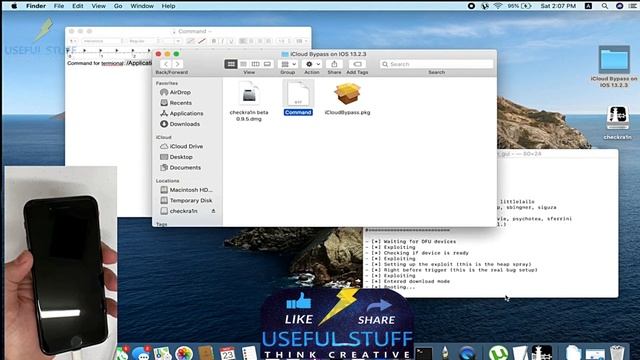Viewport: 640px width, 360px height.
Task: Click the Add Tags button in Finder
Action: 357,64
